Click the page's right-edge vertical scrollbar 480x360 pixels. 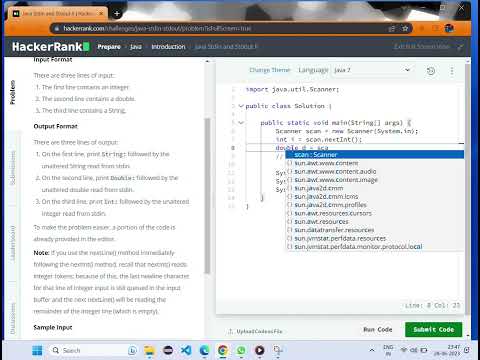click(468, 189)
